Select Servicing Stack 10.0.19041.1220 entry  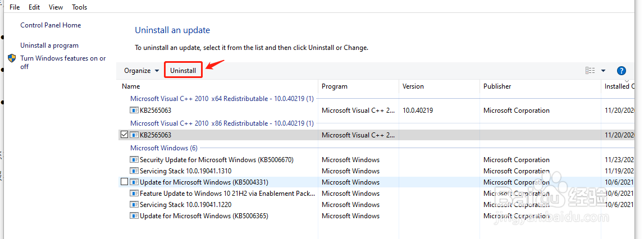[186, 205]
